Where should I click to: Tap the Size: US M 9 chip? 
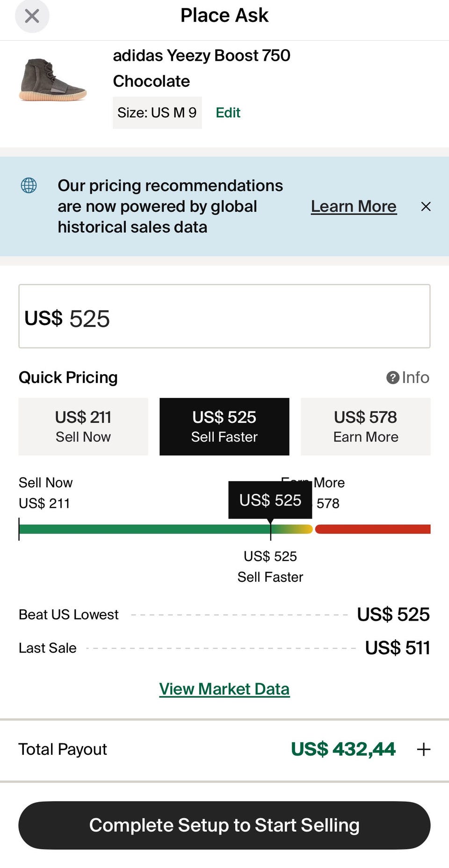157,113
